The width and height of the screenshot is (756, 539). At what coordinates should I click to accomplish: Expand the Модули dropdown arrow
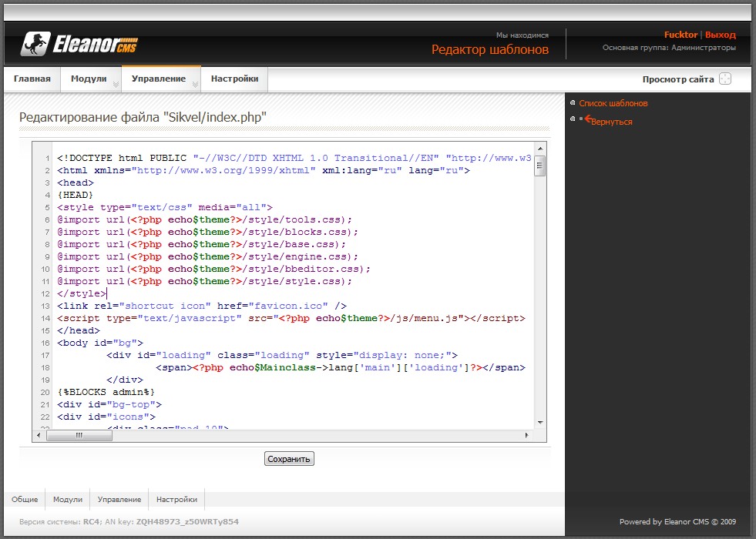116,85
